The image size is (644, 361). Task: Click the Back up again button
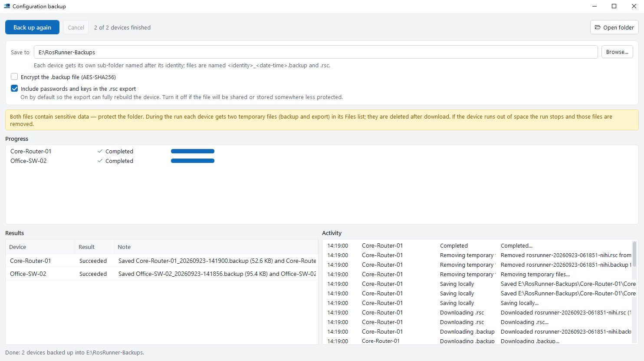point(32,27)
